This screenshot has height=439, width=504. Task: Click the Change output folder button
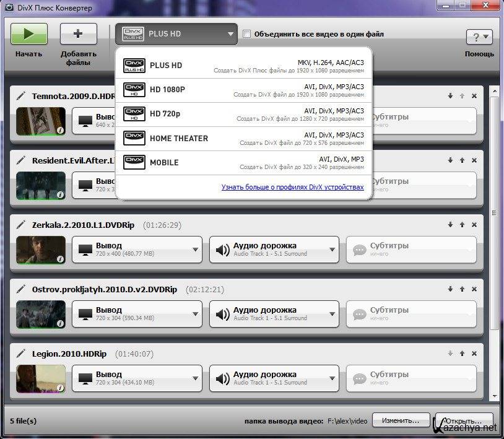click(401, 420)
